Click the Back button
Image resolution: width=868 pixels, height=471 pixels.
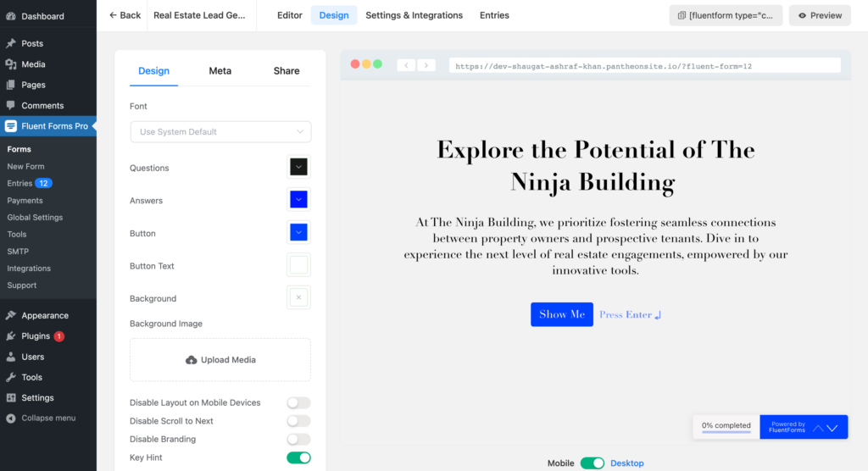click(x=125, y=15)
